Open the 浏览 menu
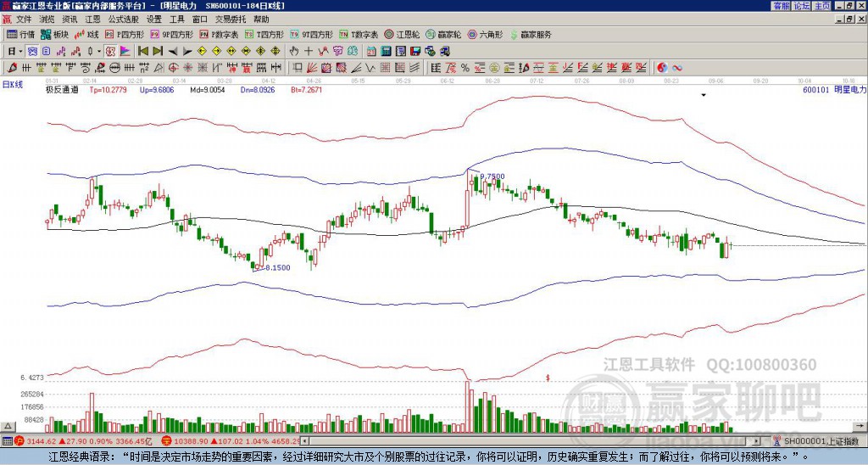868x465 pixels. [x=47, y=20]
